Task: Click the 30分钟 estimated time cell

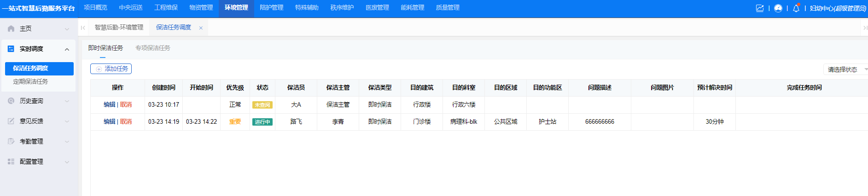Action: 715,122
